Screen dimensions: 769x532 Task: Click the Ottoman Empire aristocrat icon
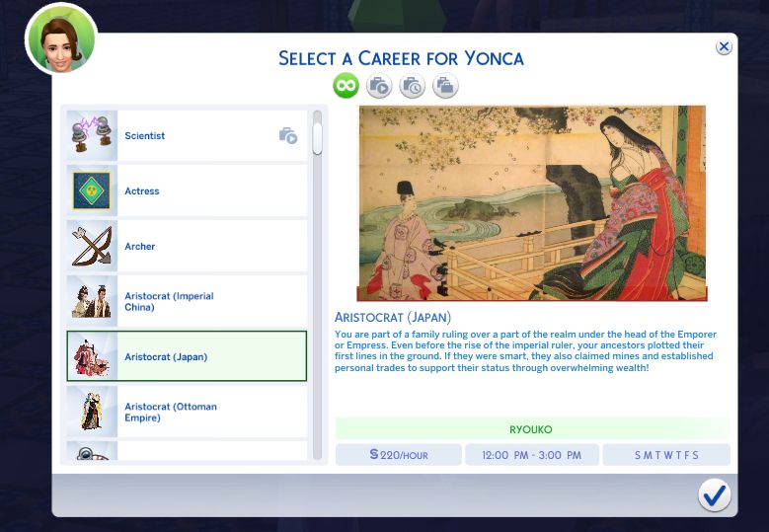(x=92, y=412)
